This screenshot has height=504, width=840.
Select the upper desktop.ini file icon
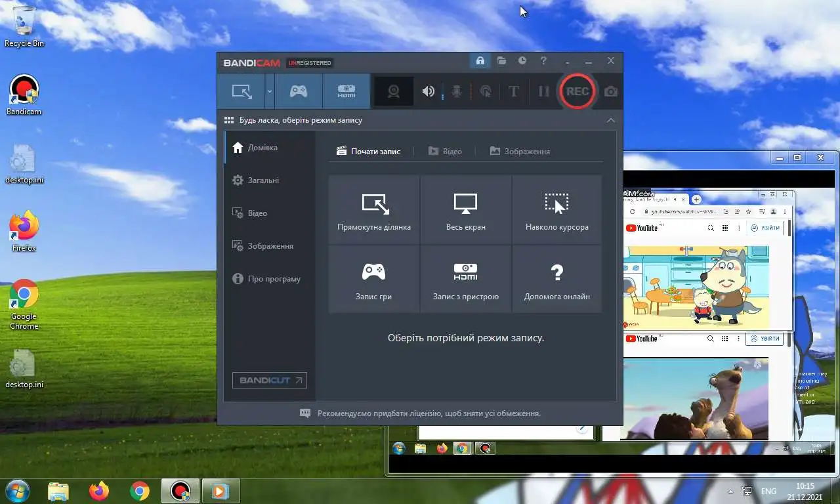point(24,164)
